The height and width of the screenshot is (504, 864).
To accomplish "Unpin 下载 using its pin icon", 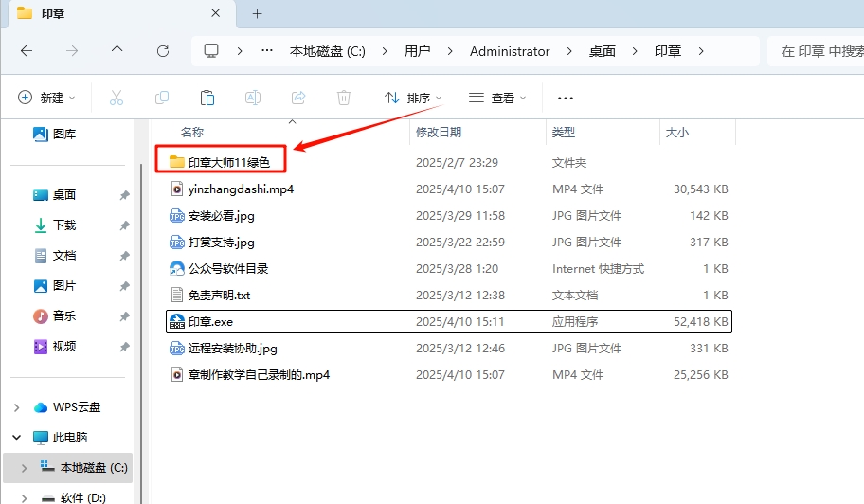I will point(124,225).
